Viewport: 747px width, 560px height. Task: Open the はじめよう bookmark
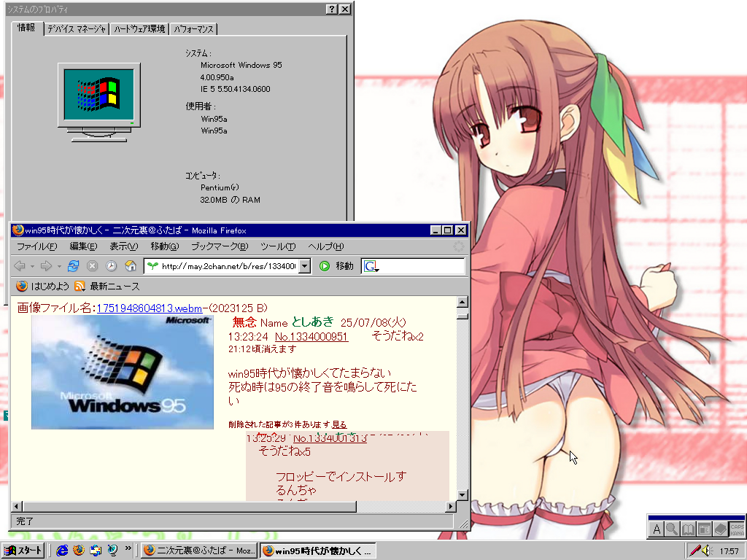coord(42,286)
